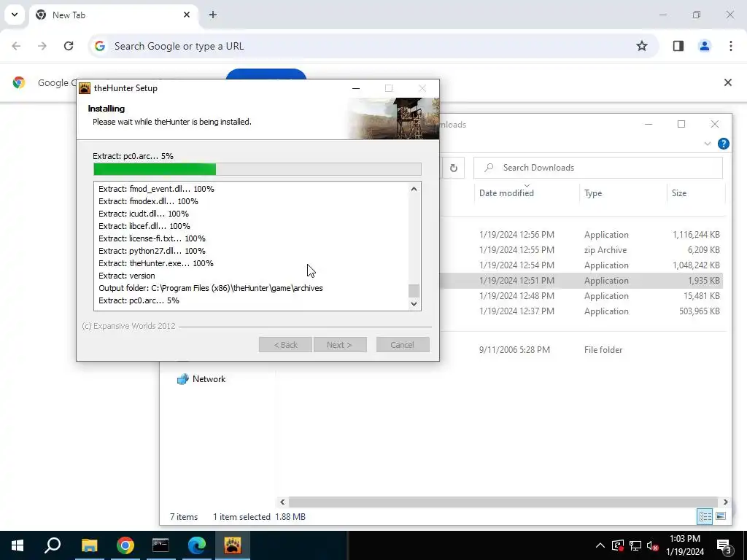Open File Explorer from the taskbar
747x560 pixels.
[x=89, y=545]
